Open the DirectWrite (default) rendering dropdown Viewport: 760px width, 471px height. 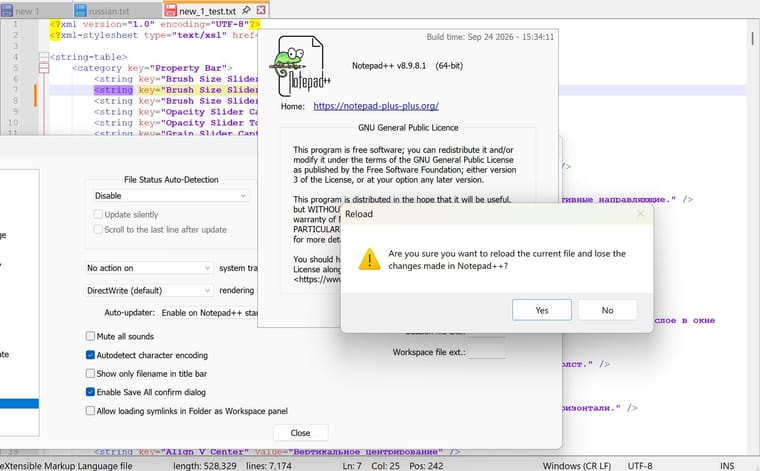click(x=149, y=290)
